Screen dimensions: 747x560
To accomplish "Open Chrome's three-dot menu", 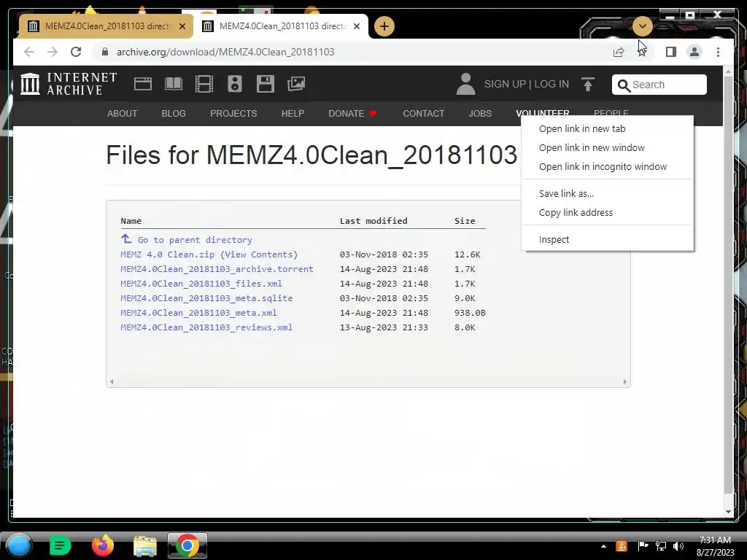I will pos(718,52).
